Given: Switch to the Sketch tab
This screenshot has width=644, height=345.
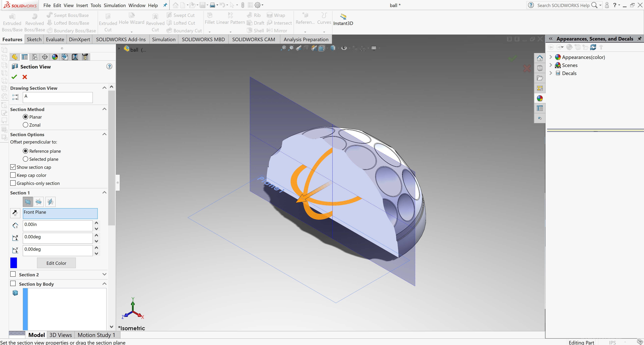Looking at the screenshot, I should (x=34, y=40).
